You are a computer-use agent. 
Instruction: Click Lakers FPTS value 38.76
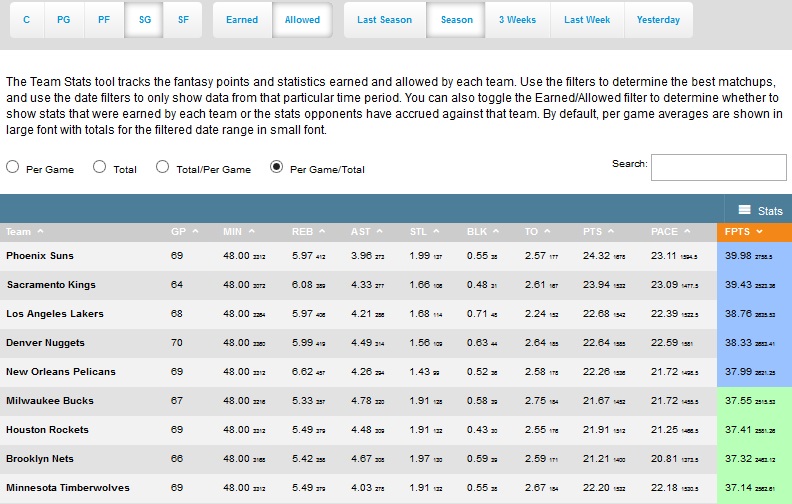click(x=738, y=314)
